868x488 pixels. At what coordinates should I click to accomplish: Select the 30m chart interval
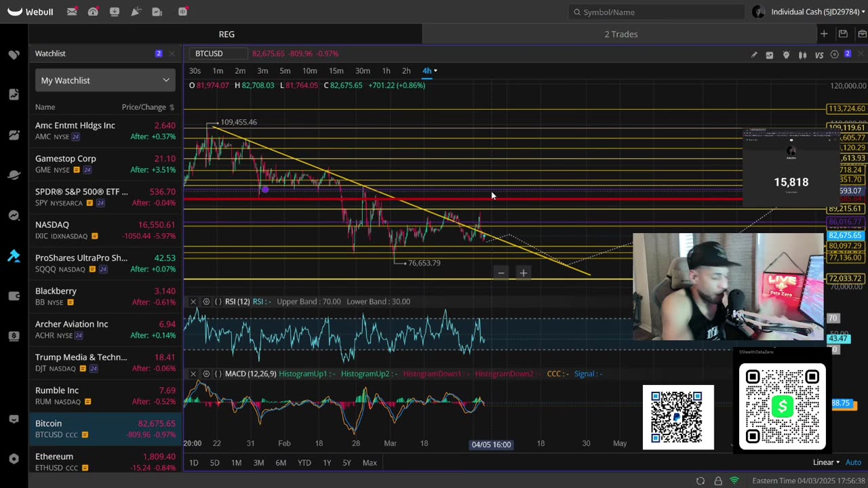363,70
